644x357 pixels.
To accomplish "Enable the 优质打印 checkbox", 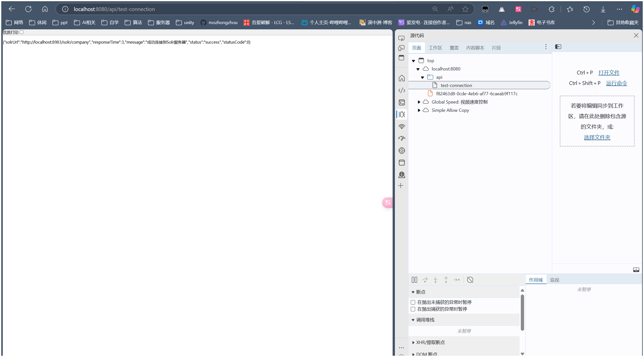I will [22, 32].
